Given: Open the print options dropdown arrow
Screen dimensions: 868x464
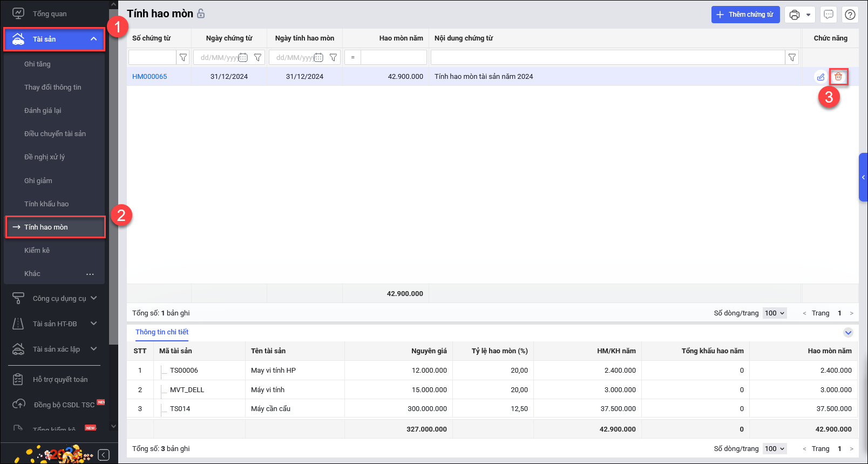Looking at the screenshot, I should (808, 15).
